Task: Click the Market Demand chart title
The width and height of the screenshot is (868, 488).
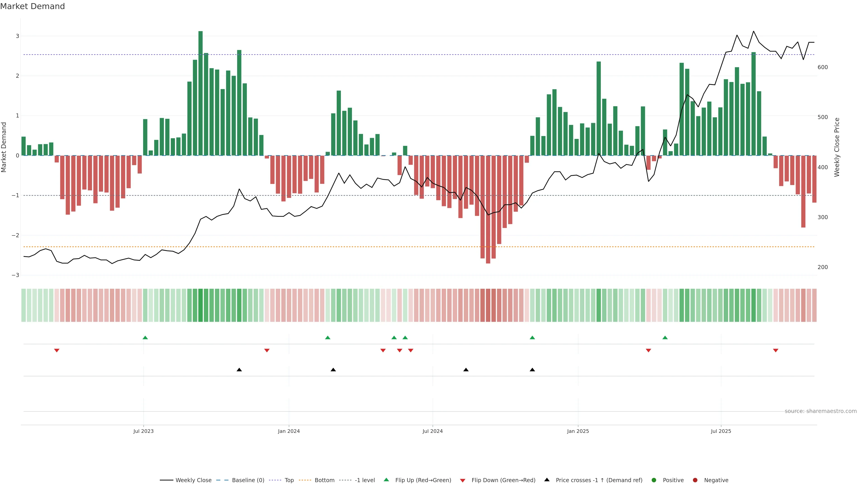Action: coord(32,6)
